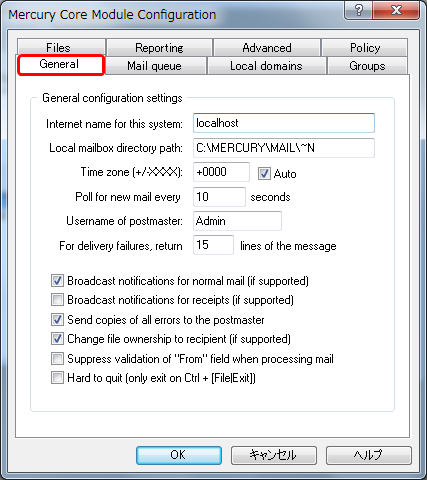Click the ヘルプ (Help) button

[x=369, y=455]
